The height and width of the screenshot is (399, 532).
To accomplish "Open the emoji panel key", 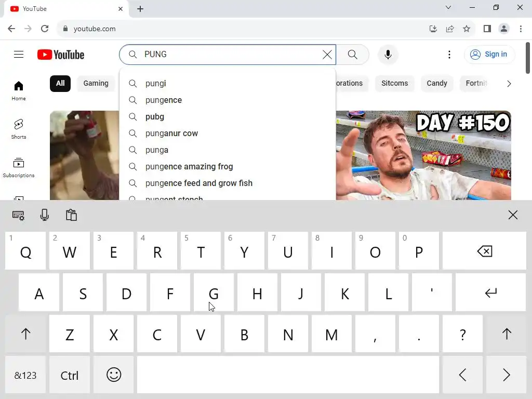I will (x=114, y=375).
